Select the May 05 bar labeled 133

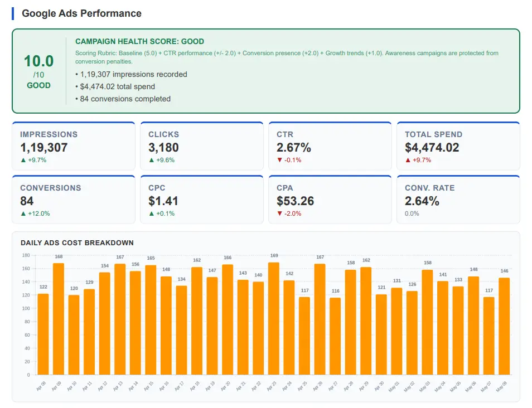(458, 331)
